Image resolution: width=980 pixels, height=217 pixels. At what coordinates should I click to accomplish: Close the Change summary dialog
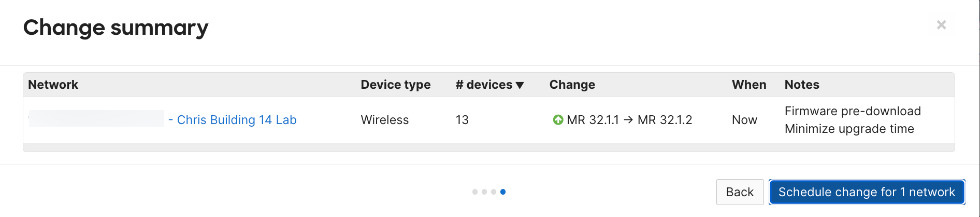tap(941, 25)
